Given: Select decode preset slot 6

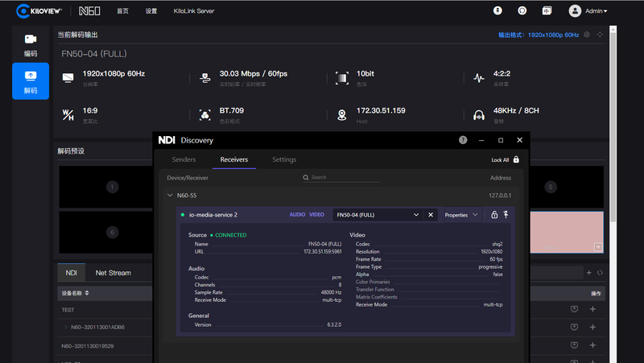Looking at the screenshot, I should [x=112, y=233].
